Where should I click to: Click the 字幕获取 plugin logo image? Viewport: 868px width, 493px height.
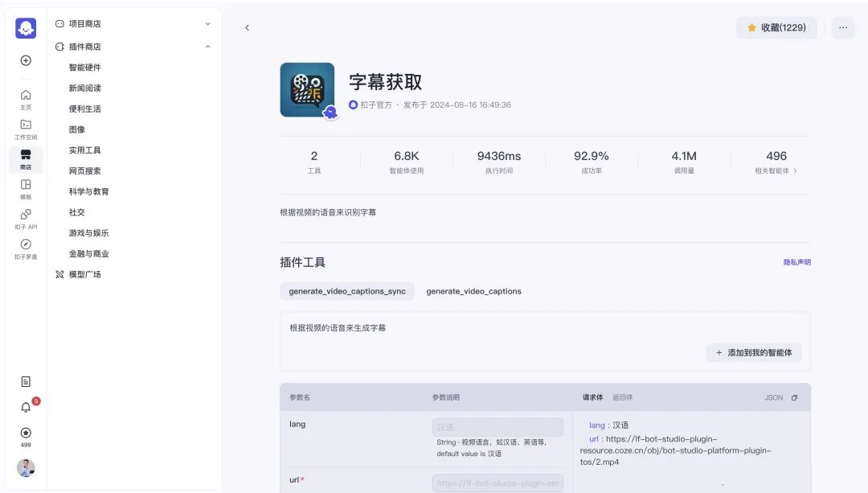click(307, 90)
